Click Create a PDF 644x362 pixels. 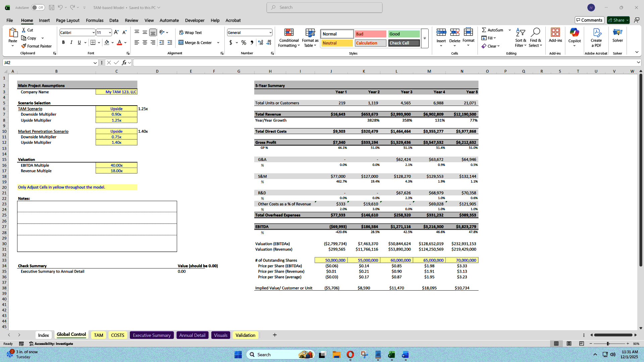click(x=596, y=38)
